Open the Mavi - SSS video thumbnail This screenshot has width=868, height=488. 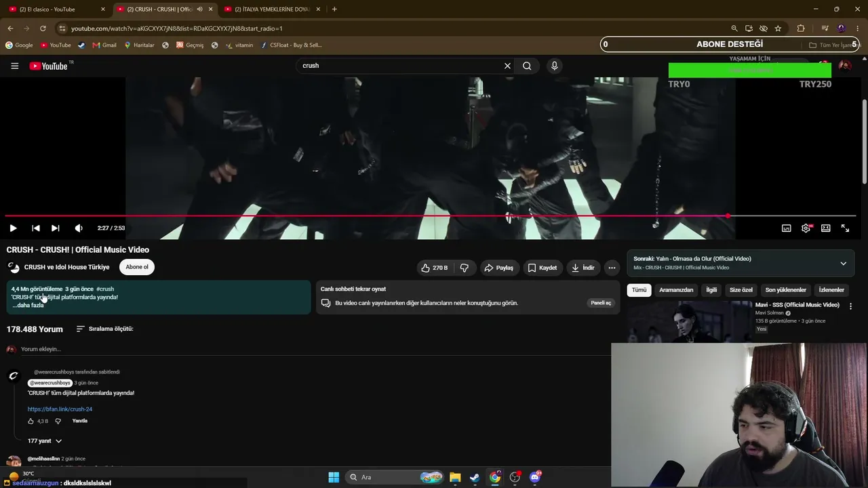[x=690, y=322]
